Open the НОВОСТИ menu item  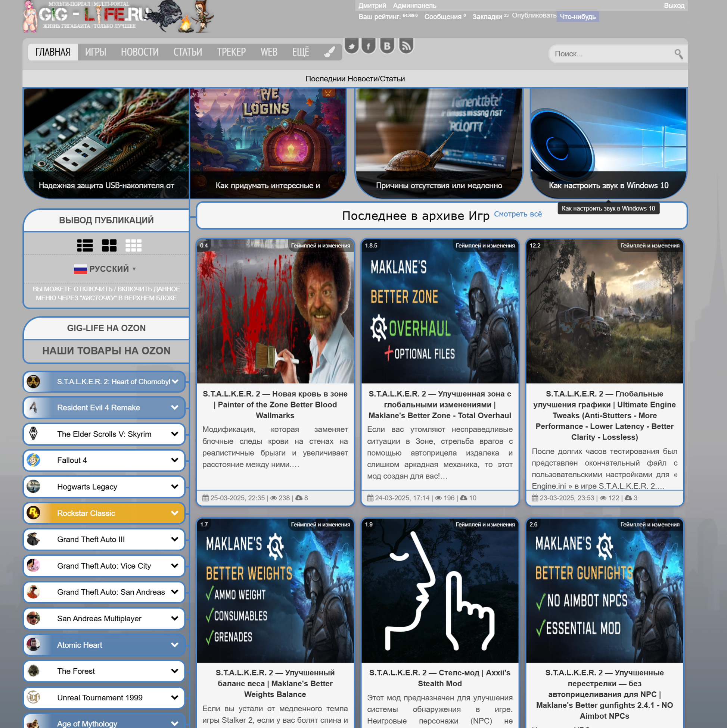click(140, 52)
